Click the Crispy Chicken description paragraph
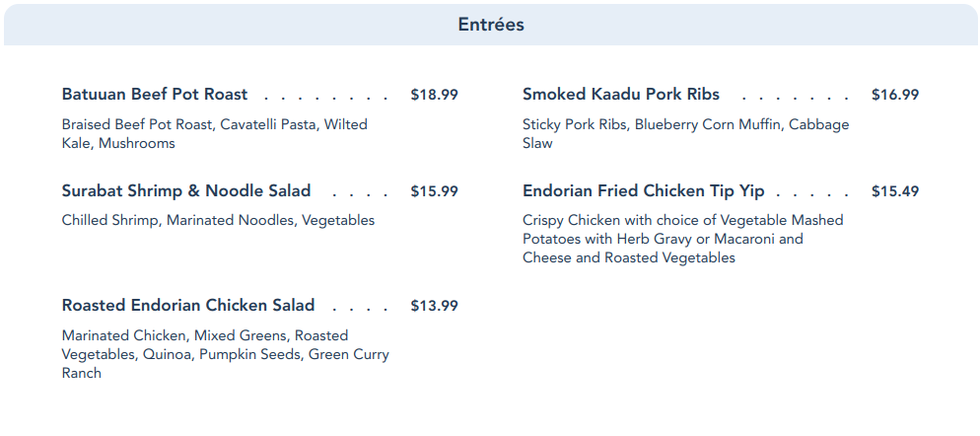This screenshot has width=980, height=436. pos(682,240)
